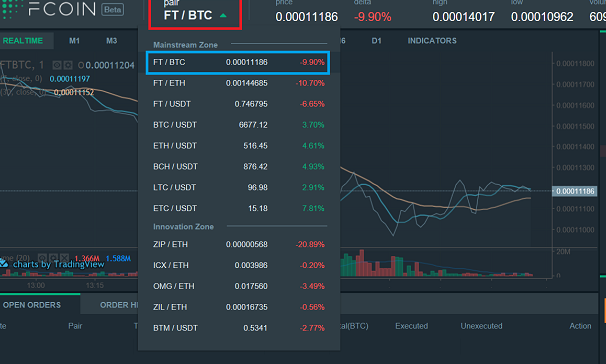Open the charts by TradingView link
Screen dimensions: 606x364
tap(58, 264)
